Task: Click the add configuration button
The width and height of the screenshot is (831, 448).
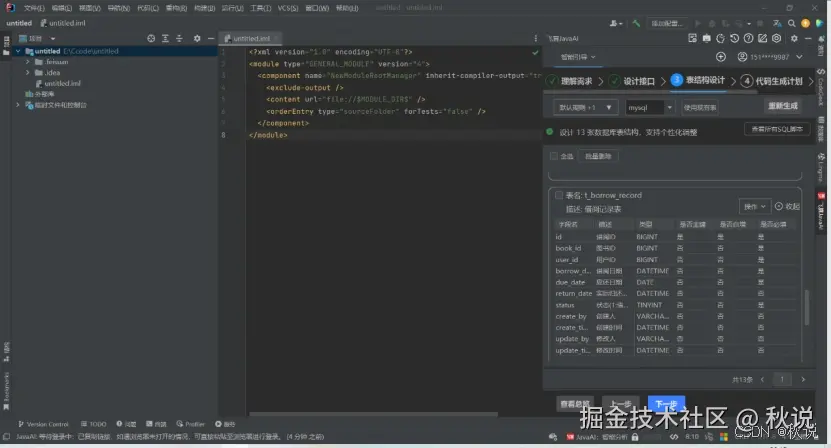Action: 667,23
